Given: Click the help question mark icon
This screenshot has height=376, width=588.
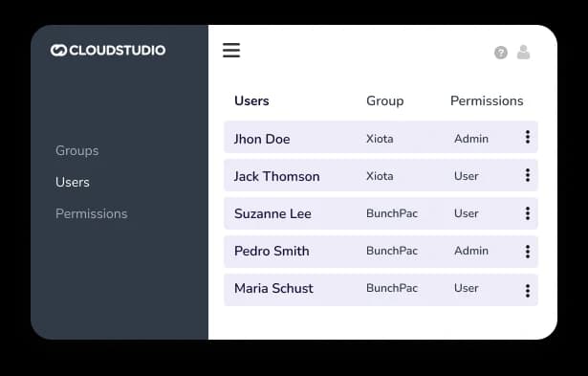Looking at the screenshot, I should pyautogui.click(x=501, y=53).
